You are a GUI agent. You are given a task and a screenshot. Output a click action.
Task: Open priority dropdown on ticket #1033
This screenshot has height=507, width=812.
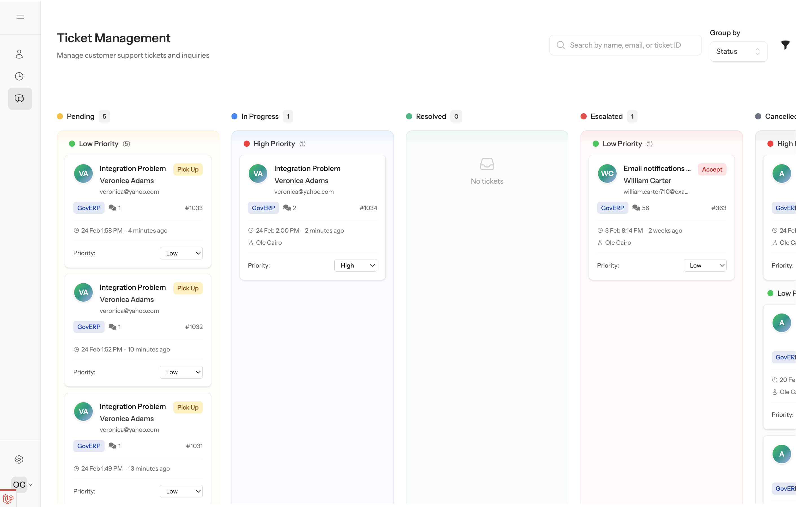click(x=181, y=253)
